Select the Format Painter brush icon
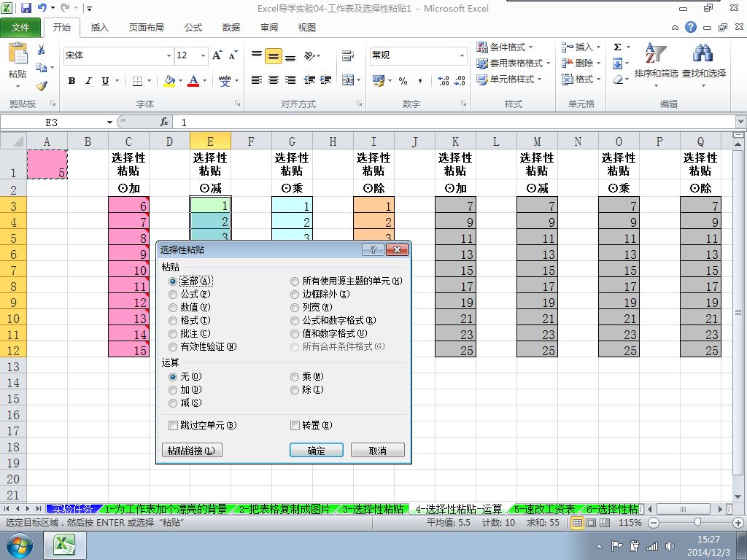 [42, 86]
